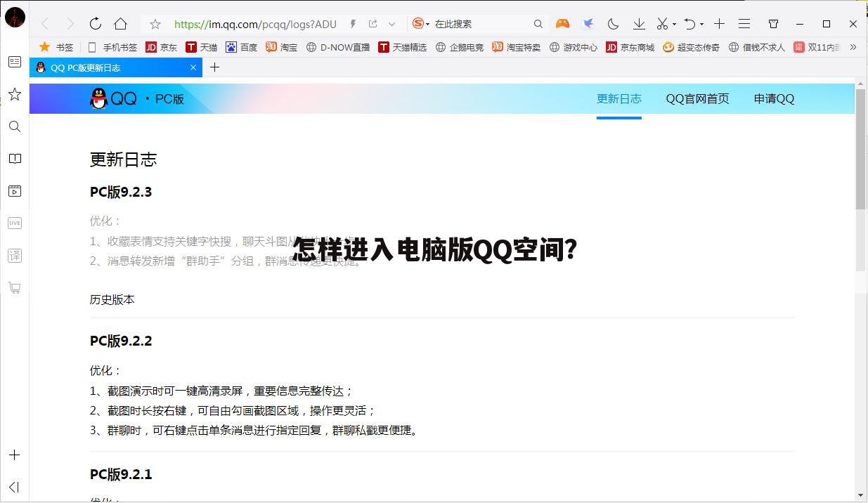Open the 译 translate sidebar icon

click(x=14, y=255)
